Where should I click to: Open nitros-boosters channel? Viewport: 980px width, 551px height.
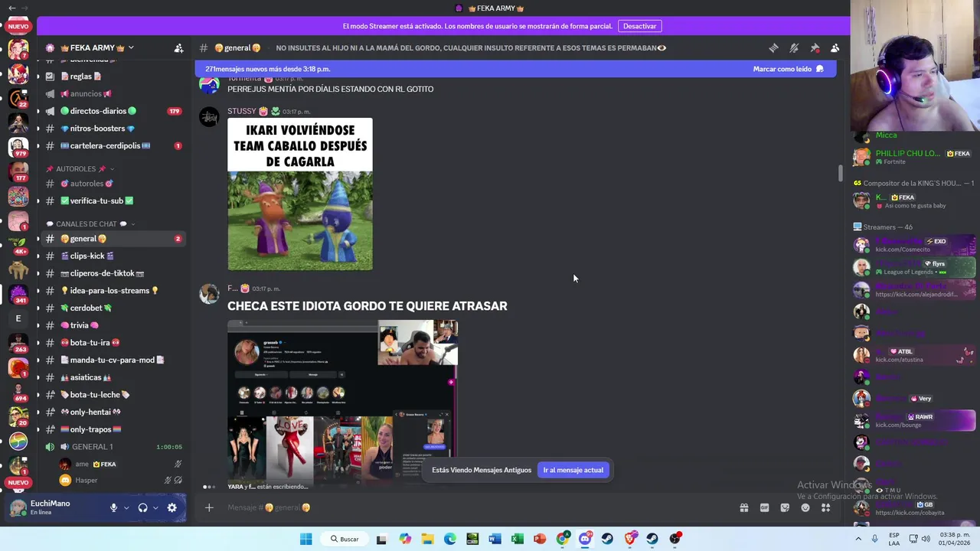click(x=113, y=129)
